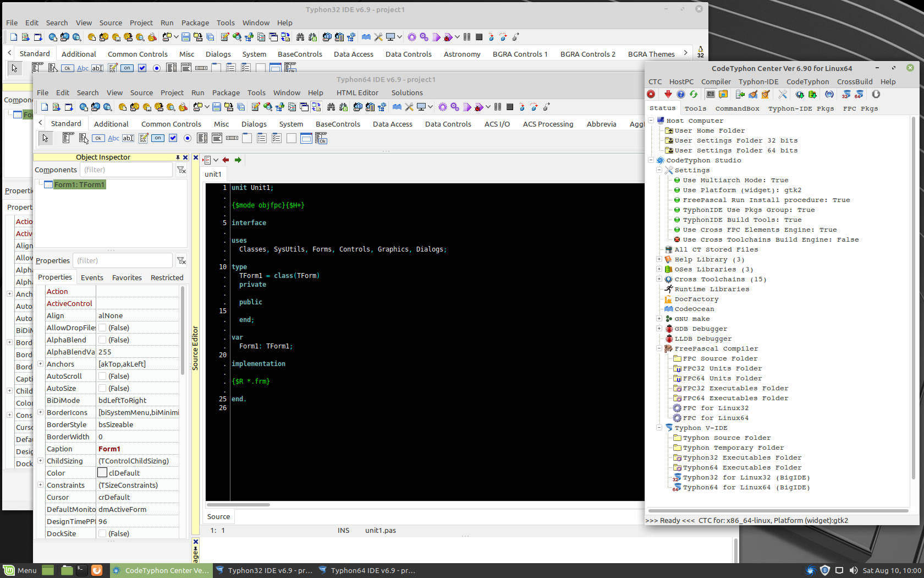
Task: Click the red down-arrow icon in CodeTyphon Center
Action: [668, 94]
